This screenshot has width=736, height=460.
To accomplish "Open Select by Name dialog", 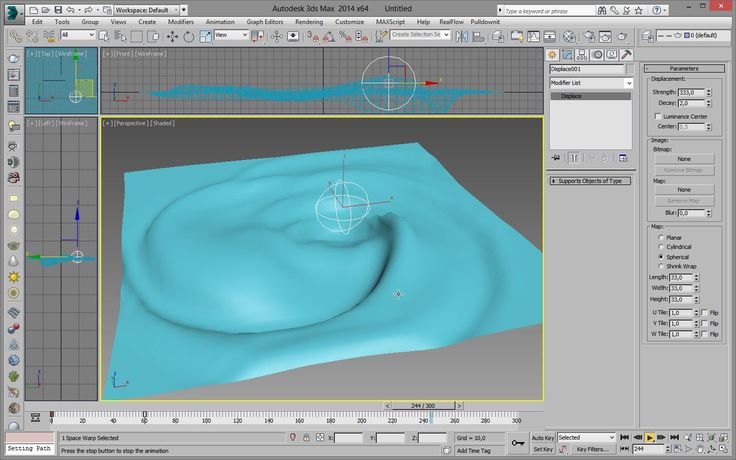I will pos(120,36).
